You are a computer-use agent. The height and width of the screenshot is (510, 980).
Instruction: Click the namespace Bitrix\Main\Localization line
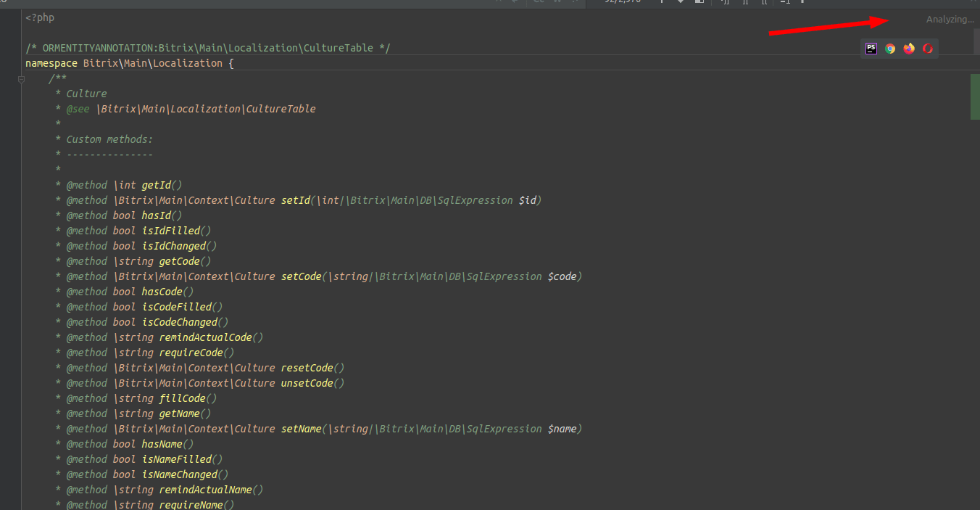(130, 63)
